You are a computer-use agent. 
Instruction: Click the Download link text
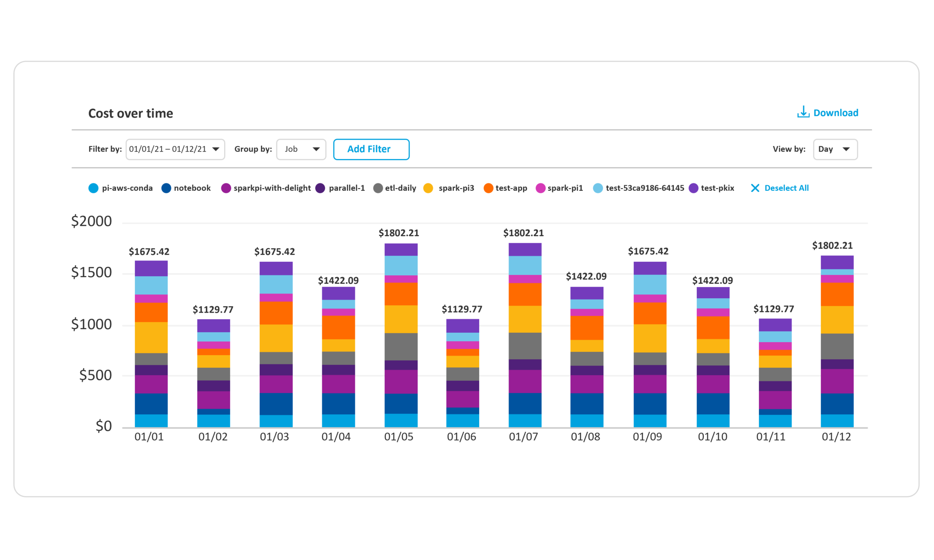[835, 113]
